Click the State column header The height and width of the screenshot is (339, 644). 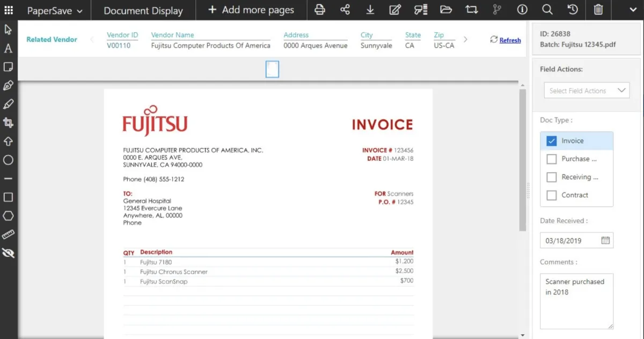click(x=413, y=35)
